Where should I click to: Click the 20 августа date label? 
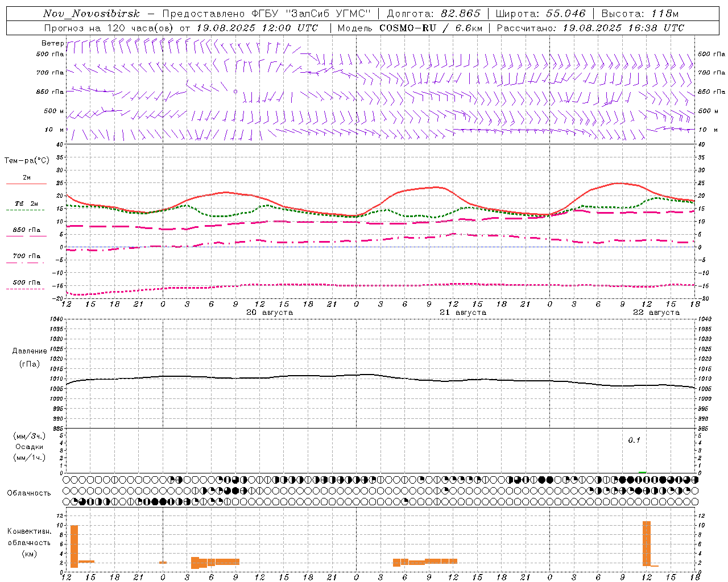pyautogui.click(x=270, y=313)
